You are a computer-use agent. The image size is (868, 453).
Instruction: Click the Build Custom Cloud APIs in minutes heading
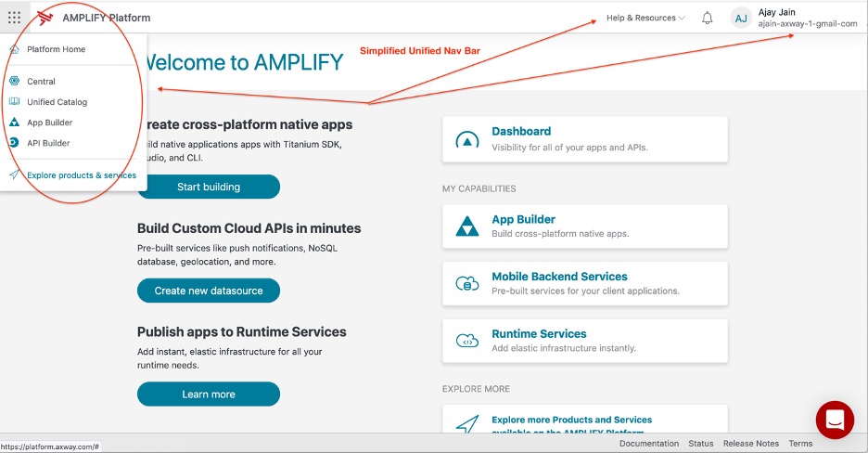point(249,228)
